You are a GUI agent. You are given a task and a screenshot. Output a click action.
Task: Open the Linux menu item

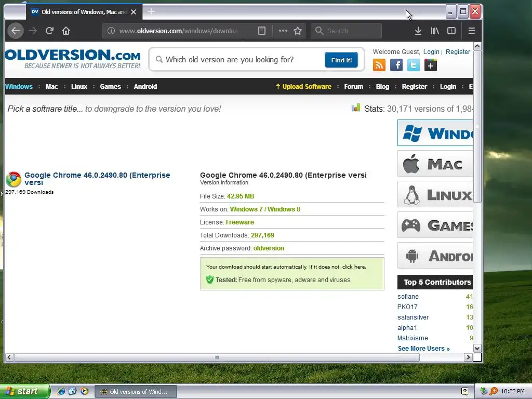click(79, 87)
